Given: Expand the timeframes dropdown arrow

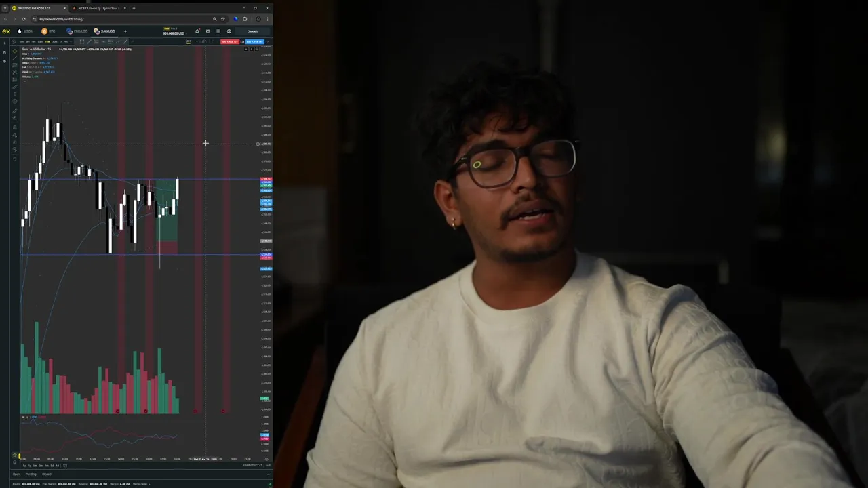Looking at the screenshot, I should point(71,42).
